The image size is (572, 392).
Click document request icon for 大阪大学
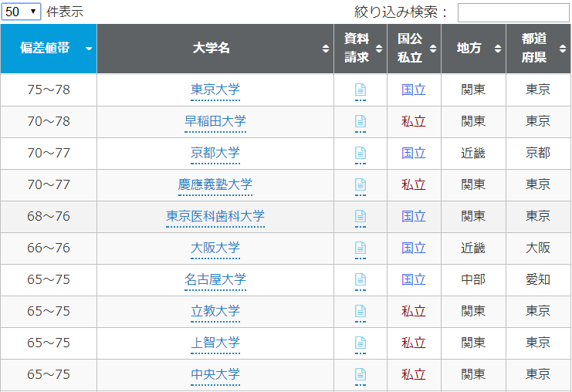pos(360,248)
